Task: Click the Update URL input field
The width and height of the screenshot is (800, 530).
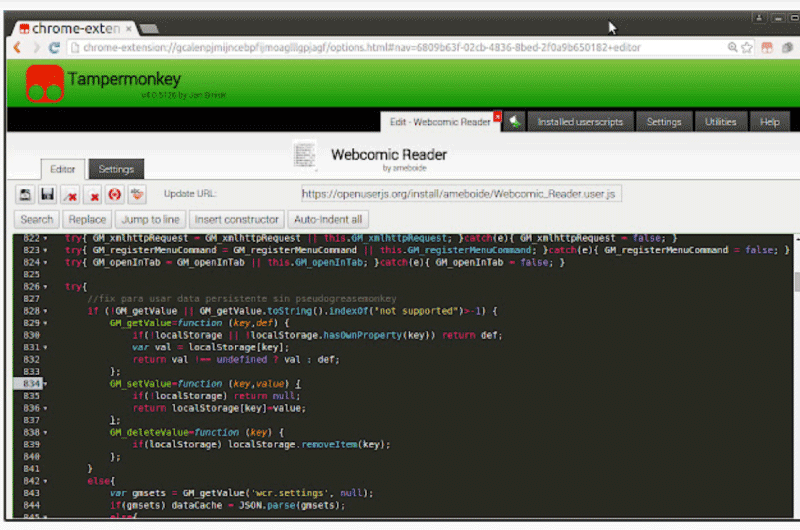Action: [x=461, y=194]
